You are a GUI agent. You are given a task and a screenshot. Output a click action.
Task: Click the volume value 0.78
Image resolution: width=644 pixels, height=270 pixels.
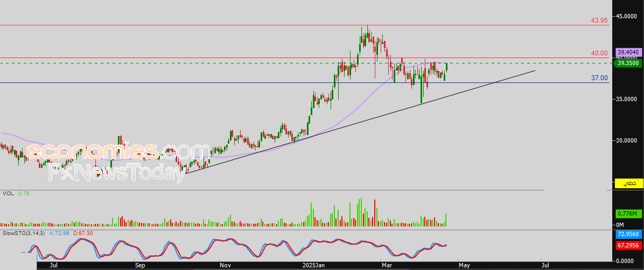(x=23, y=193)
